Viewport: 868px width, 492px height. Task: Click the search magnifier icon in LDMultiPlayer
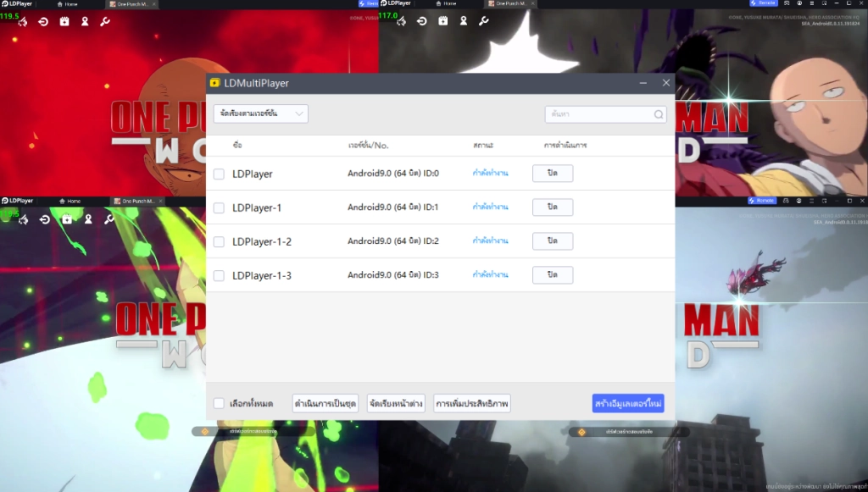pyautogui.click(x=658, y=114)
